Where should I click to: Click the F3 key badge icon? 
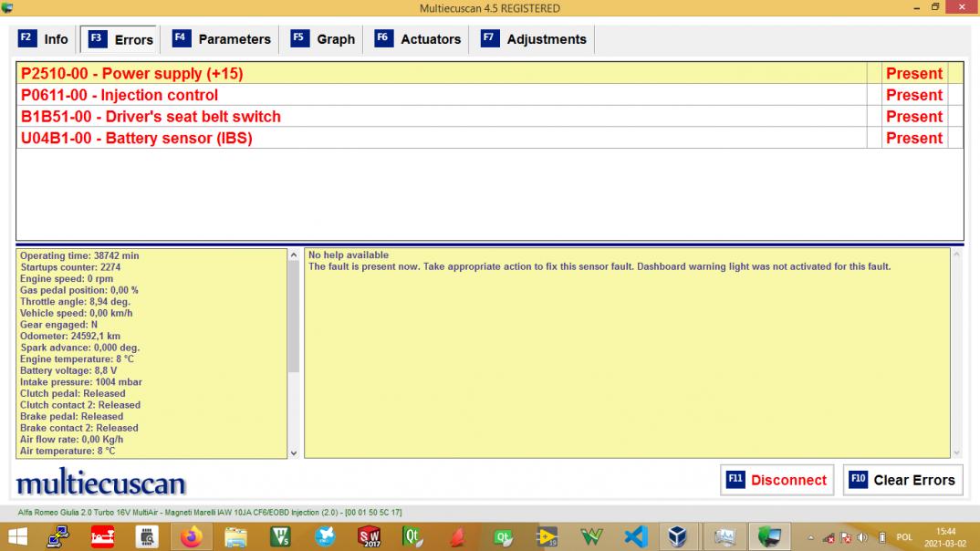click(97, 38)
